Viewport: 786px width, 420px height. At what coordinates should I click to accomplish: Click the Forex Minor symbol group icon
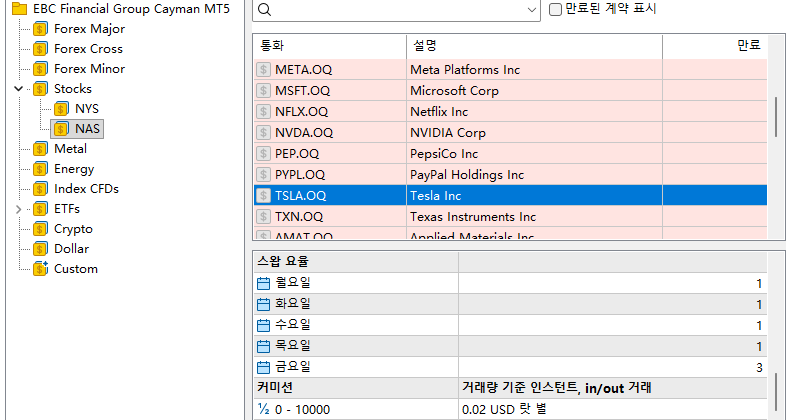tap(41, 69)
